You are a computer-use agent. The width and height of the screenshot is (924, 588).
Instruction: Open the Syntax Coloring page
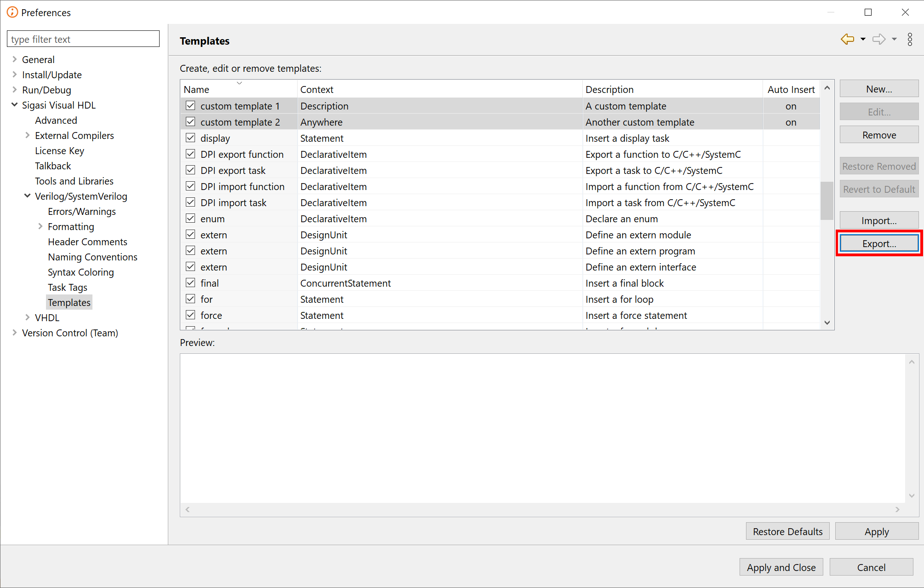click(80, 272)
